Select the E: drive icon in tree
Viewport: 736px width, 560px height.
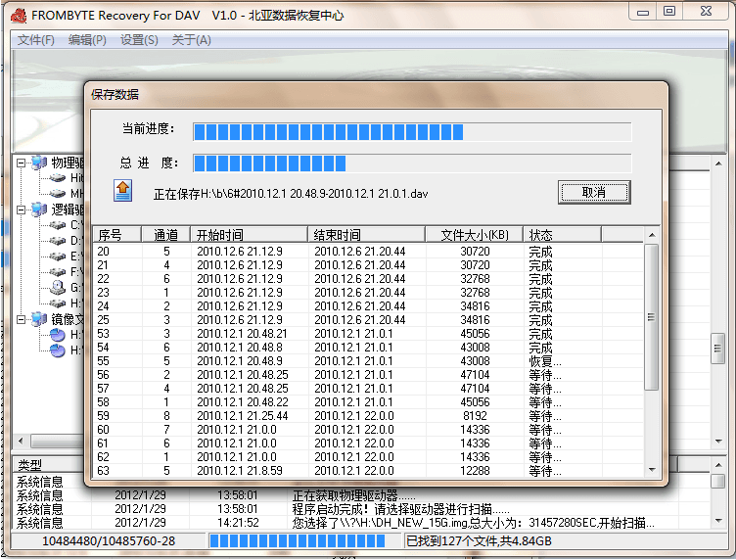(58, 257)
